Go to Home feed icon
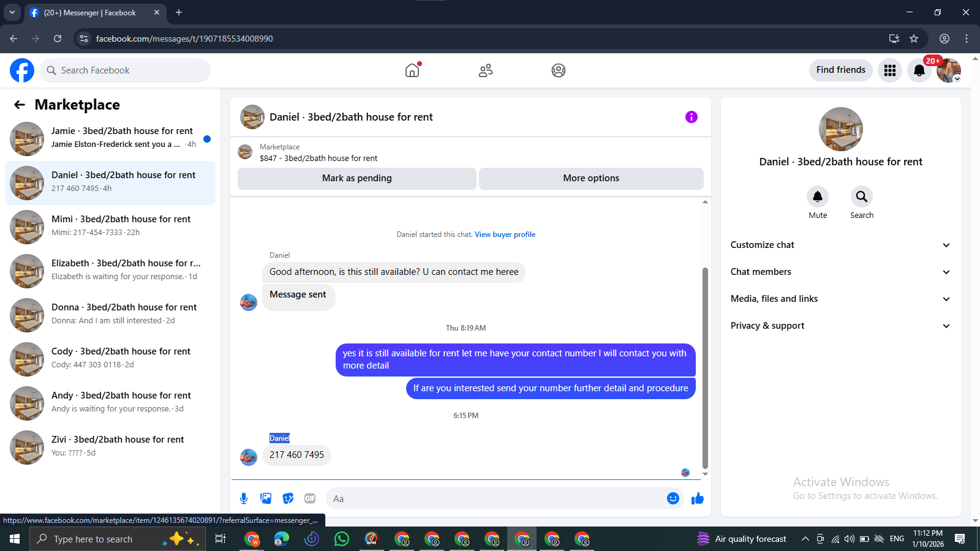Screen dimensions: 980x551 (412, 70)
